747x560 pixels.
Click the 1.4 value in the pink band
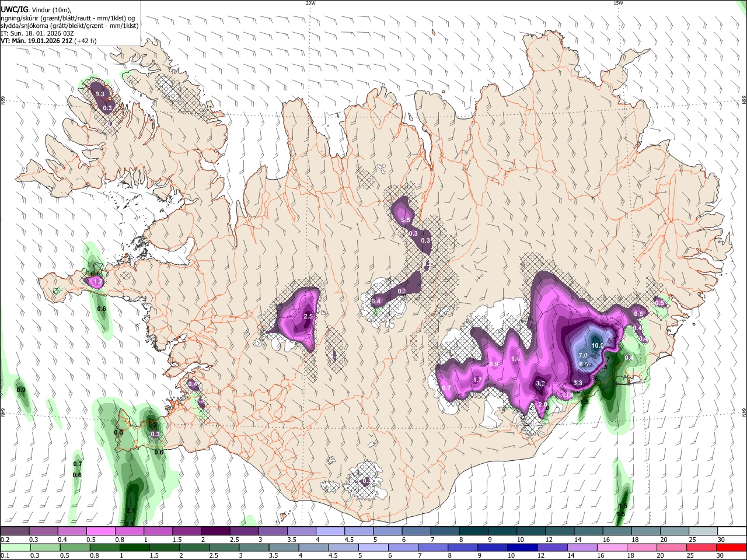click(x=515, y=359)
